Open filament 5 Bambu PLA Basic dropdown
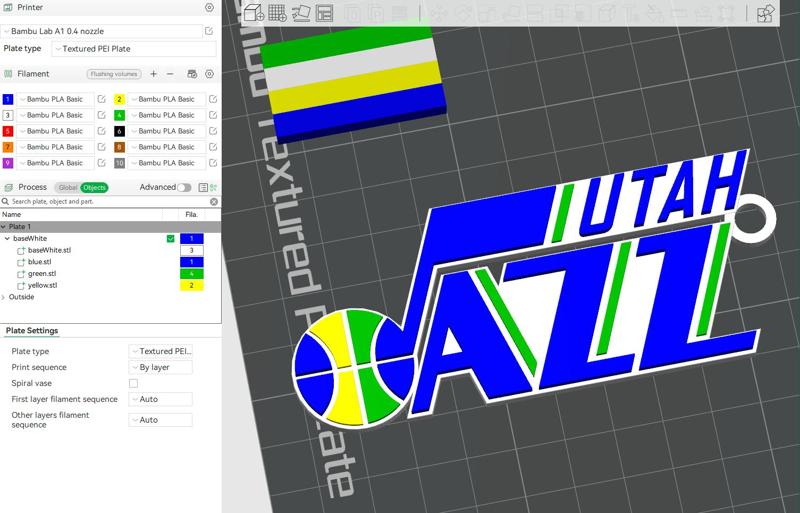Viewport: 800px width, 513px height. (x=55, y=131)
